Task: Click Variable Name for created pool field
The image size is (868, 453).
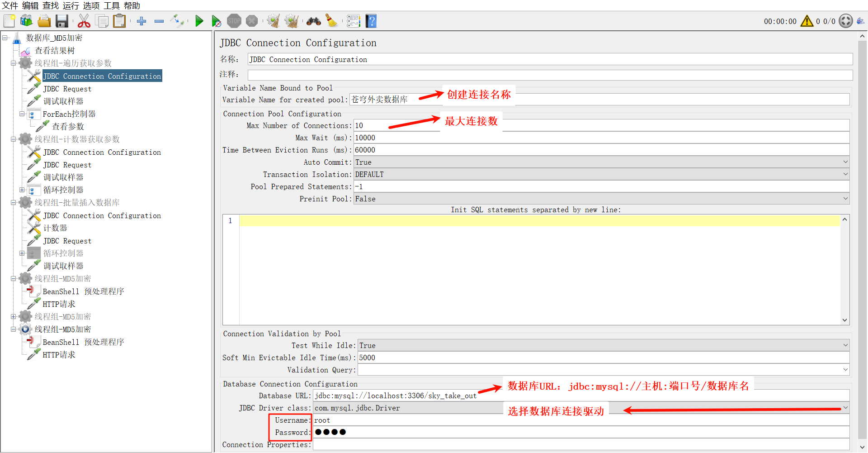Action: [599, 100]
